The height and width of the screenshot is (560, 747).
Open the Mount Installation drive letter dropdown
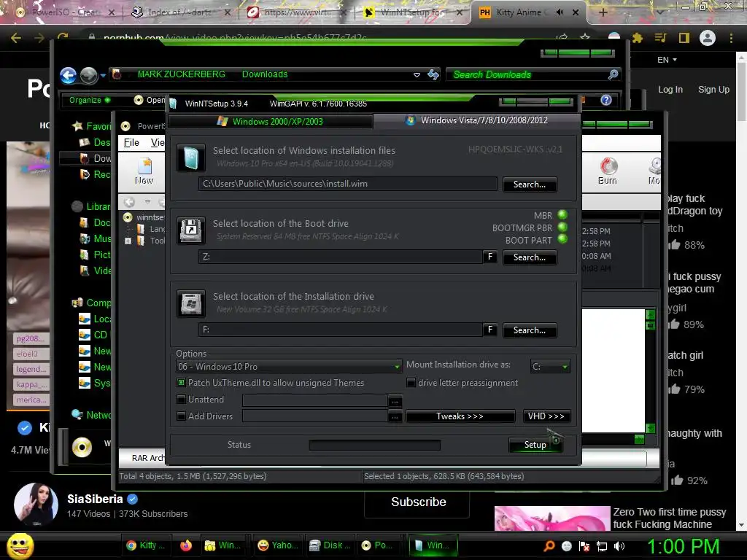click(550, 366)
